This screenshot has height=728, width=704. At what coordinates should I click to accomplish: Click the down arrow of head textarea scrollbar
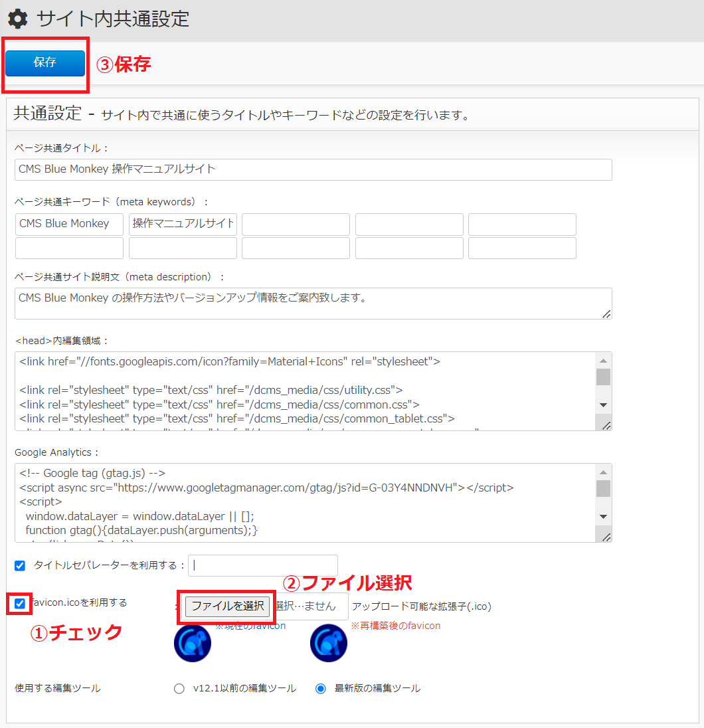pos(603,405)
